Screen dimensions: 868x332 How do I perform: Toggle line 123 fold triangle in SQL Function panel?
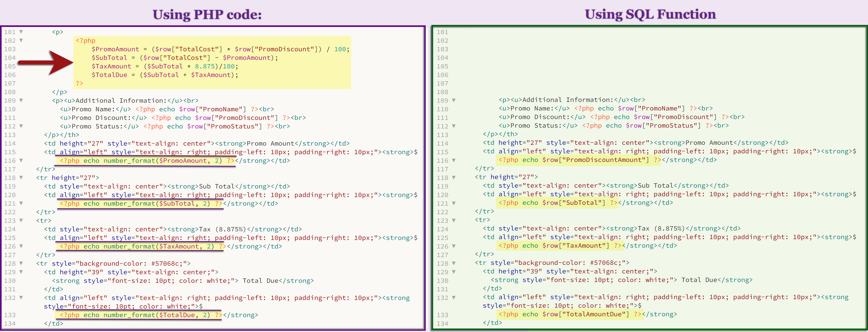pos(453,220)
